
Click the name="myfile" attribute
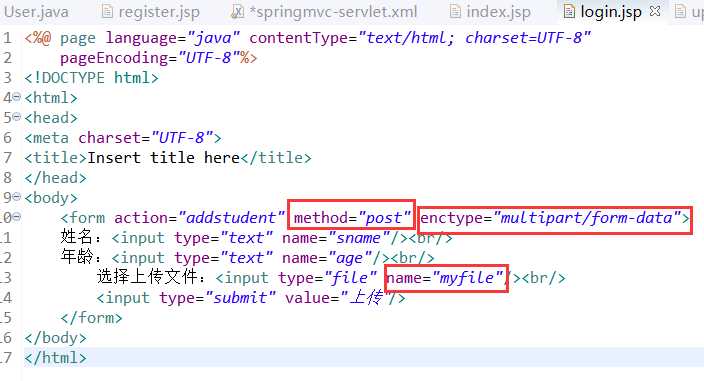point(445,278)
